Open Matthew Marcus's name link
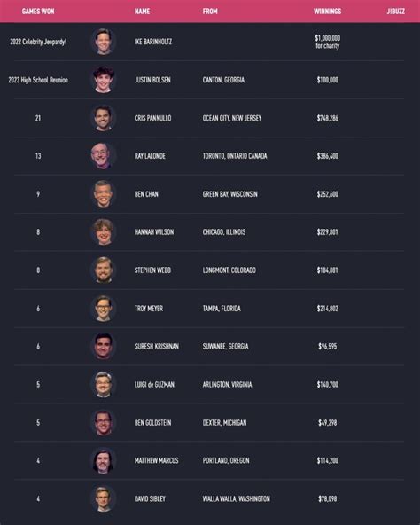 coord(156,461)
